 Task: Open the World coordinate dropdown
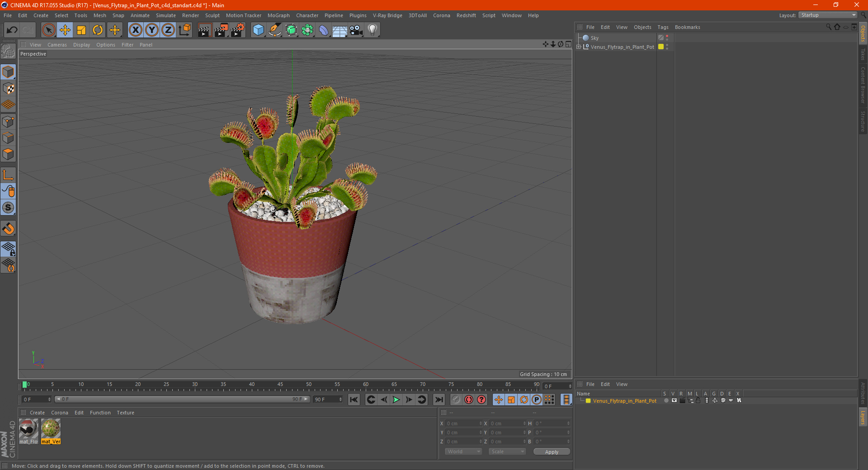pos(463,451)
